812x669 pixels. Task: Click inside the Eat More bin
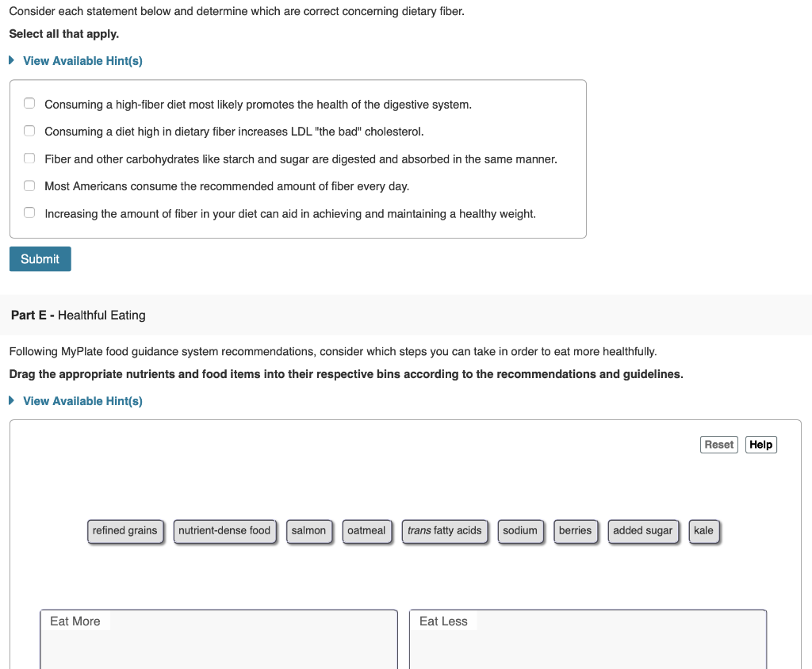click(x=218, y=646)
